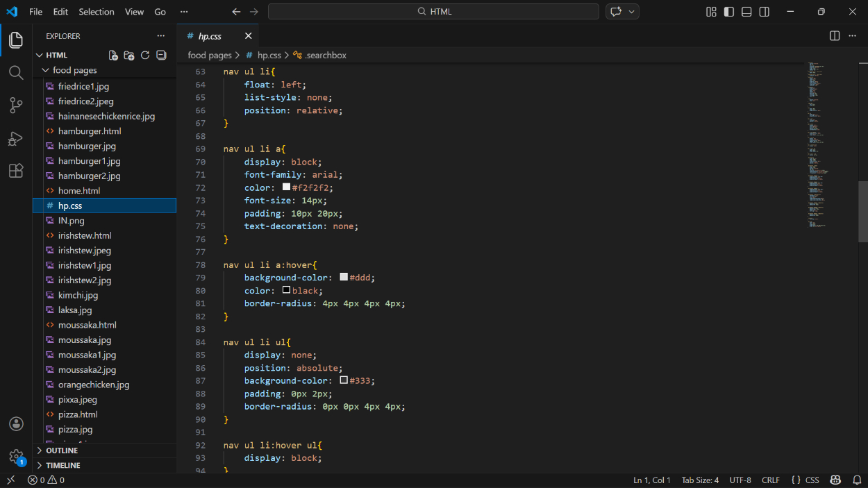Expand the TIMELINE section

62,466
